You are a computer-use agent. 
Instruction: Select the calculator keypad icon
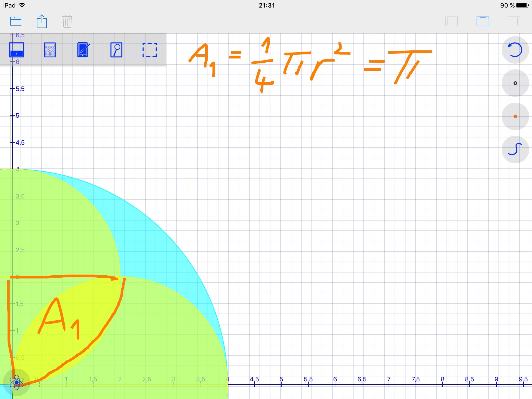pyautogui.click(x=50, y=50)
